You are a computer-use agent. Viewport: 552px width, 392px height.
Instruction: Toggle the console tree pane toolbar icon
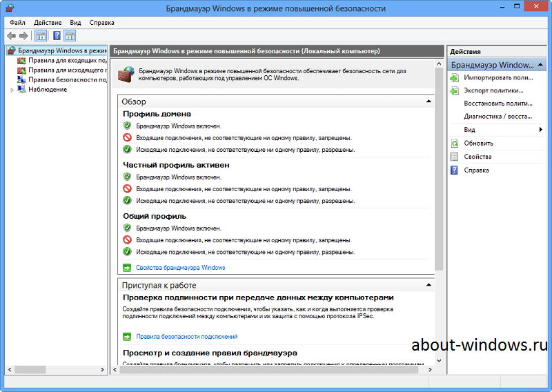pyautogui.click(x=41, y=36)
